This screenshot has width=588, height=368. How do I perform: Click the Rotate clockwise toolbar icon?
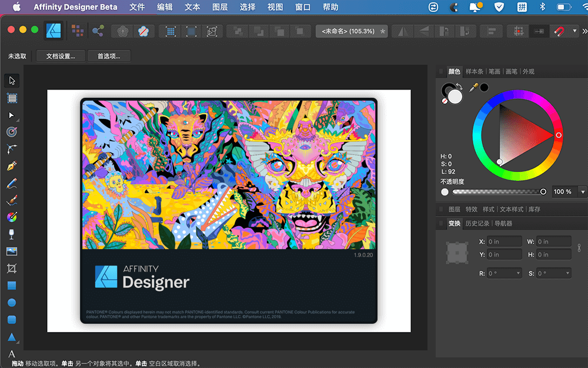click(465, 31)
